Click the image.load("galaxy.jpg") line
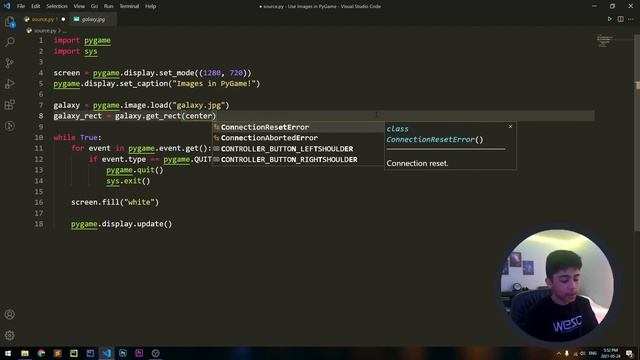 click(x=142, y=105)
